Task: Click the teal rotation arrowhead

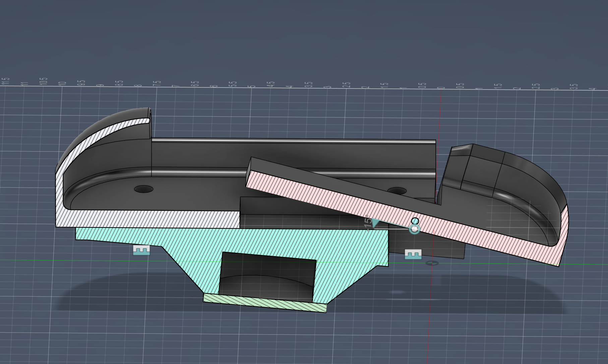Action: click(x=375, y=223)
